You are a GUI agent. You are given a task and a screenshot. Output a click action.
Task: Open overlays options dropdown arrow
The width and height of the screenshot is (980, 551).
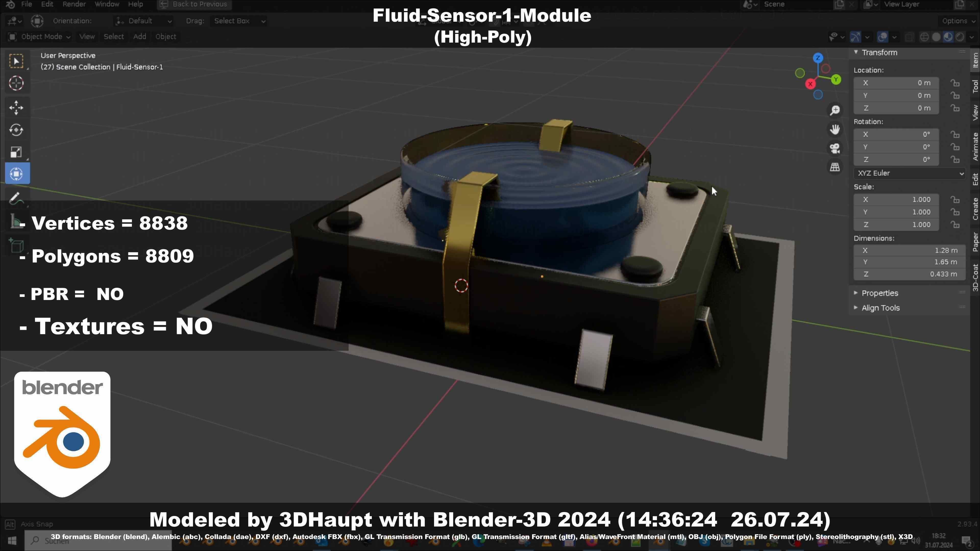coord(895,37)
